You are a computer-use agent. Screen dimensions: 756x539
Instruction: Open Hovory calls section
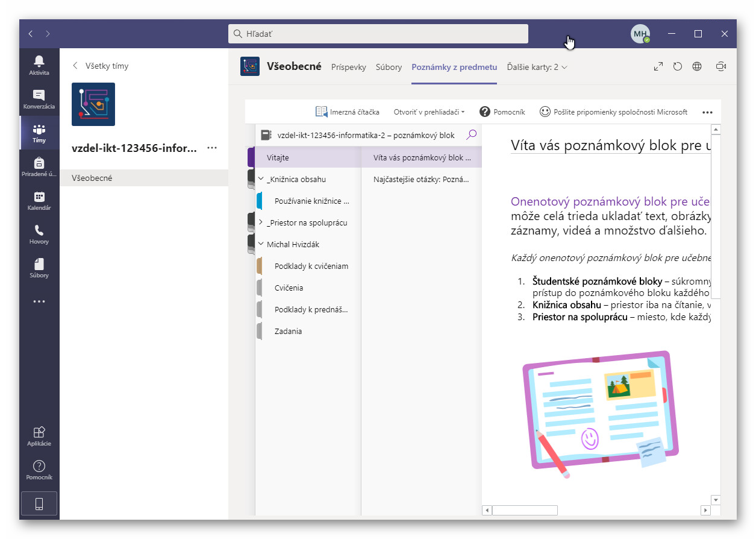39,234
